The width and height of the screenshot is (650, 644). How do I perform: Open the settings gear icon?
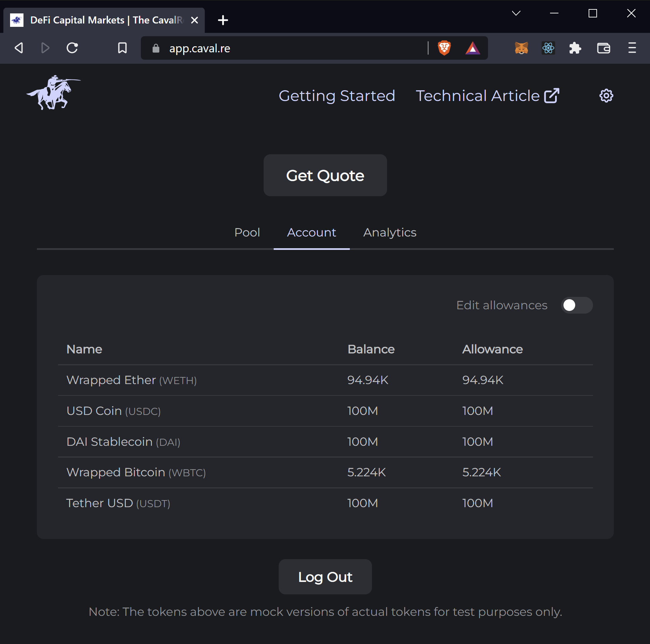pyautogui.click(x=606, y=96)
